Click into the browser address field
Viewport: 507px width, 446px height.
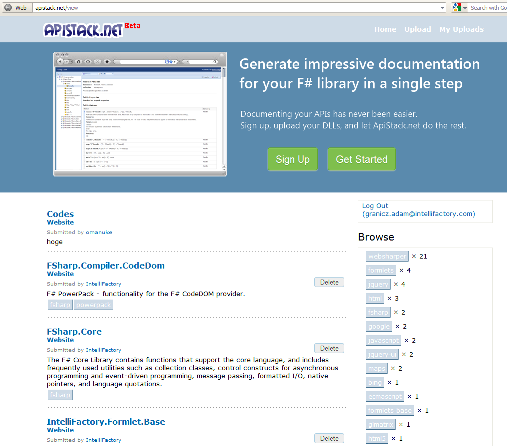pos(240,8)
